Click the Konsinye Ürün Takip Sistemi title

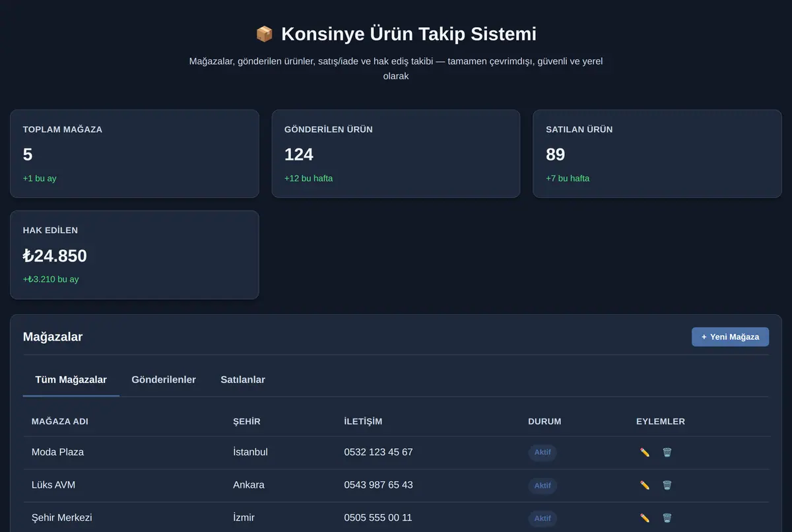(x=409, y=34)
